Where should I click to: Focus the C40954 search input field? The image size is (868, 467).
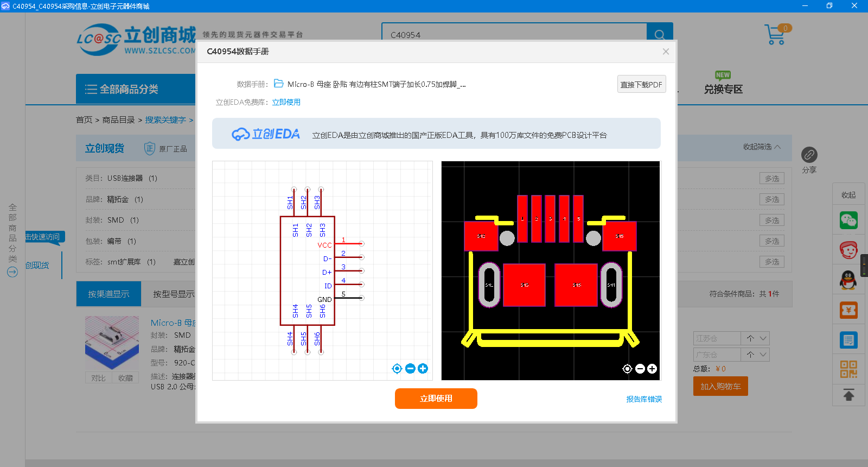(x=514, y=34)
